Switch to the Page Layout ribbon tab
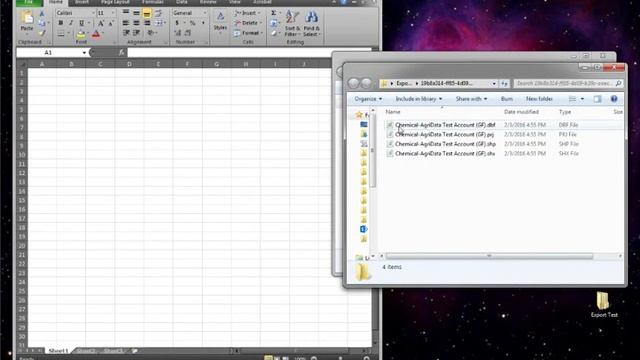This screenshot has width=640, height=360. (115, 2)
